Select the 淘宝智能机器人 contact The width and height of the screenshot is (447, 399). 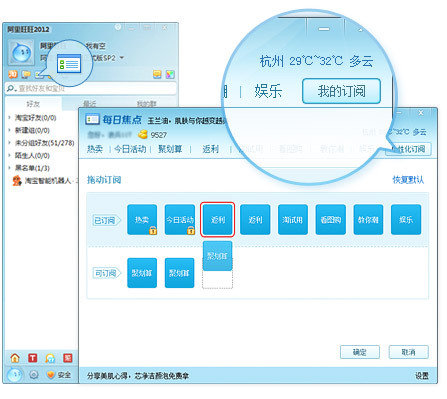[45, 181]
